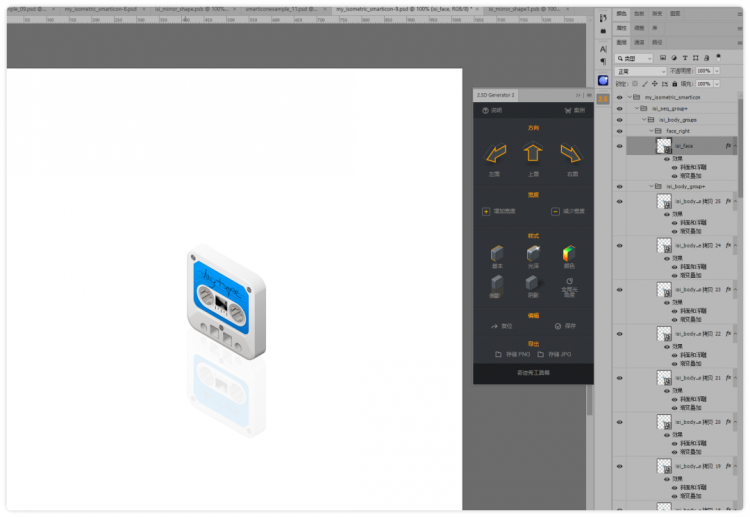Screen dimensions: 750x517
Task: Toggle visibility of my_isometric_smarticon group
Action: (x=619, y=98)
